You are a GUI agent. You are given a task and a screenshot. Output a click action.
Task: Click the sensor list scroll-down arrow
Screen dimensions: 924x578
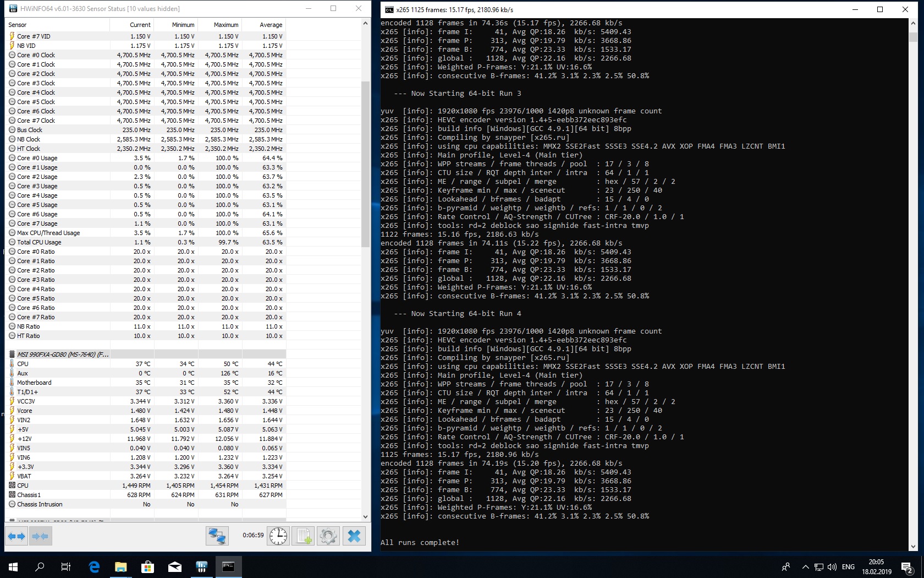point(366,516)
